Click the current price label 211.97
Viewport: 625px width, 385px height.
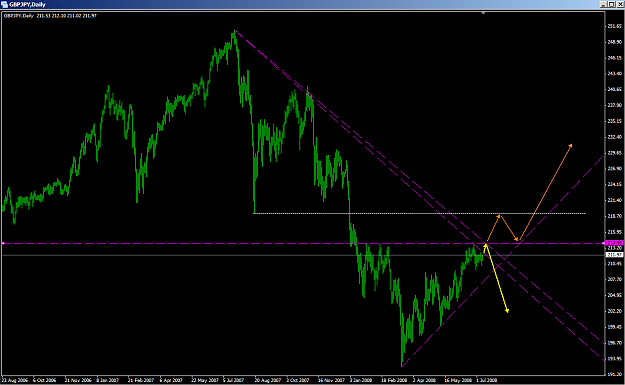(x=614, y=255)
